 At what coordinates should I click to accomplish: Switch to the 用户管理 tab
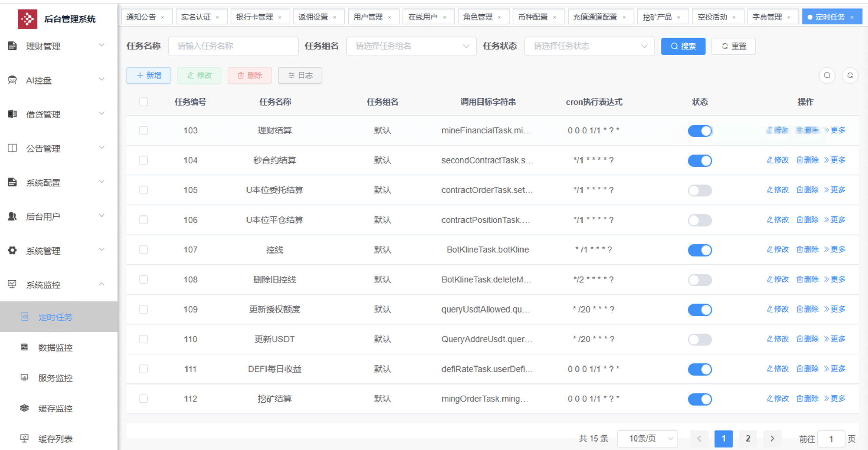(368, 17)
